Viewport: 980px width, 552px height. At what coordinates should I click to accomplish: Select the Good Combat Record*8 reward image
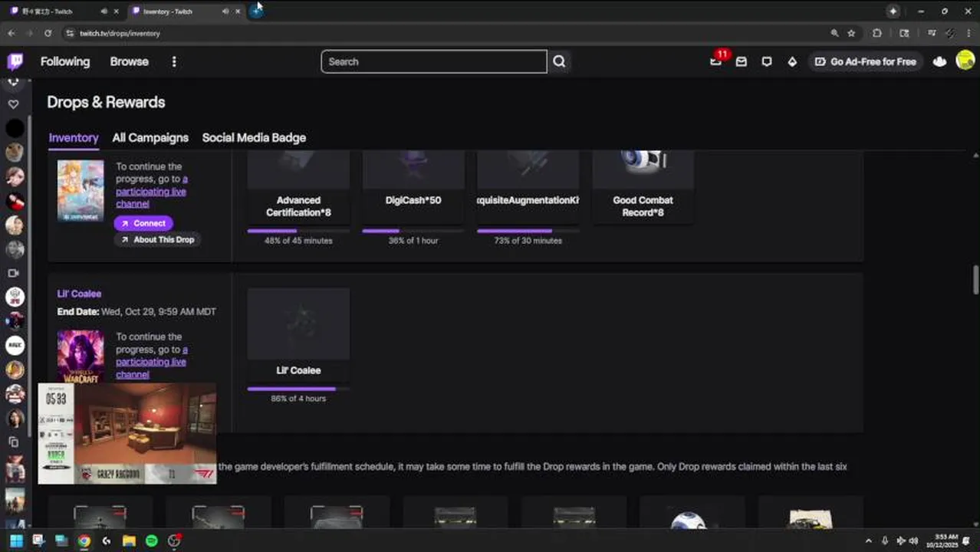643,169
